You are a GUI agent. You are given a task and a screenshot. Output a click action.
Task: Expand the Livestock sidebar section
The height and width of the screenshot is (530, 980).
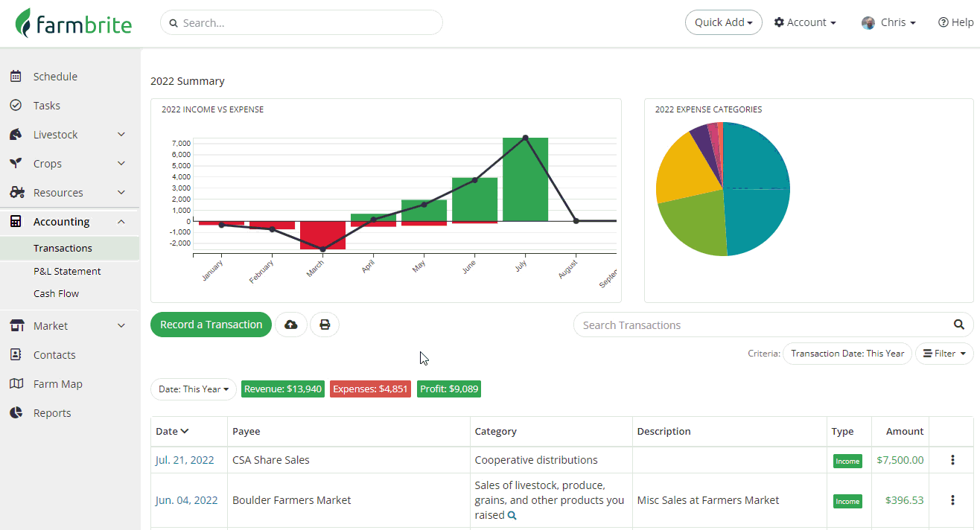pos(121,135)
